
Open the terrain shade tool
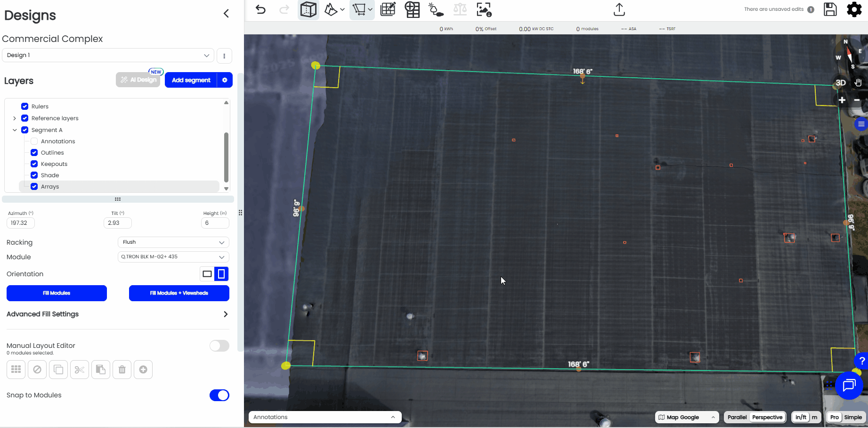331,8
